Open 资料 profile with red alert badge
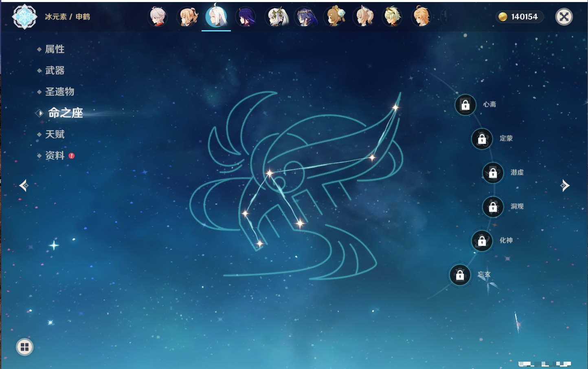The width and height of the screenshot is (588, 369). [x=55, y=155]
